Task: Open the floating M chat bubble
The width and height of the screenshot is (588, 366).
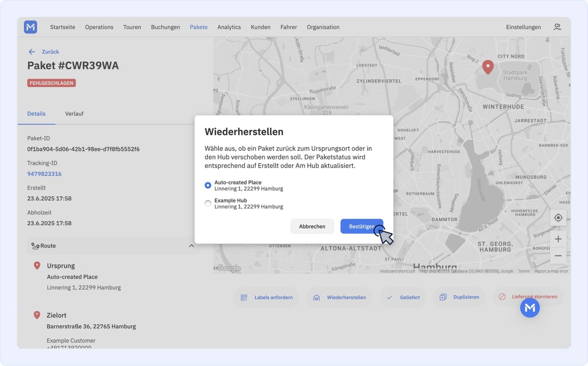Action: point(530,308)
